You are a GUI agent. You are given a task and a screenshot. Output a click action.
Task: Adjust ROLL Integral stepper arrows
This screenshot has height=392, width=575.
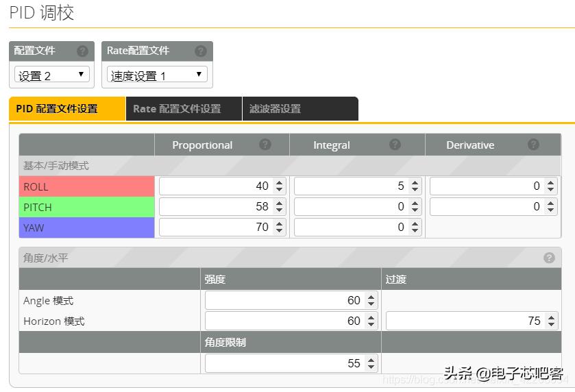point(415,186)
